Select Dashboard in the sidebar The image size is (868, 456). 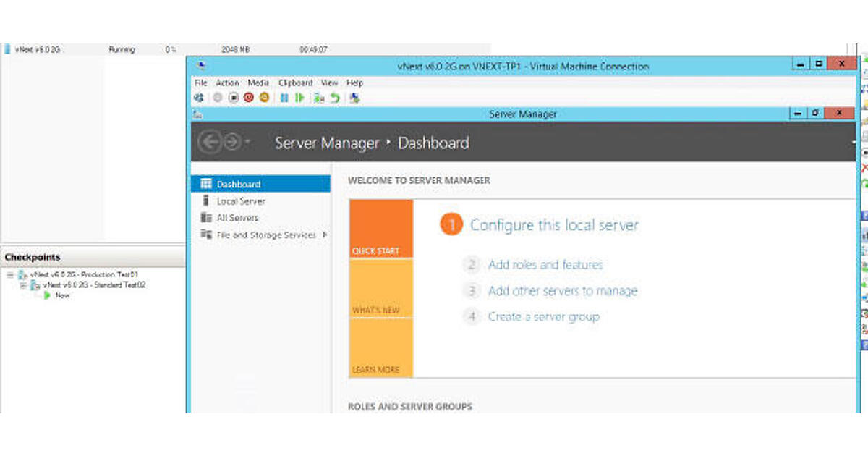(x=260, y=184)
